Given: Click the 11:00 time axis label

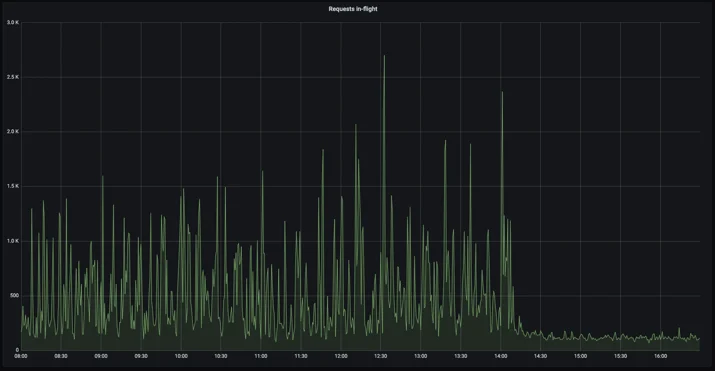Looking at the screenshot, I should 261,356.
